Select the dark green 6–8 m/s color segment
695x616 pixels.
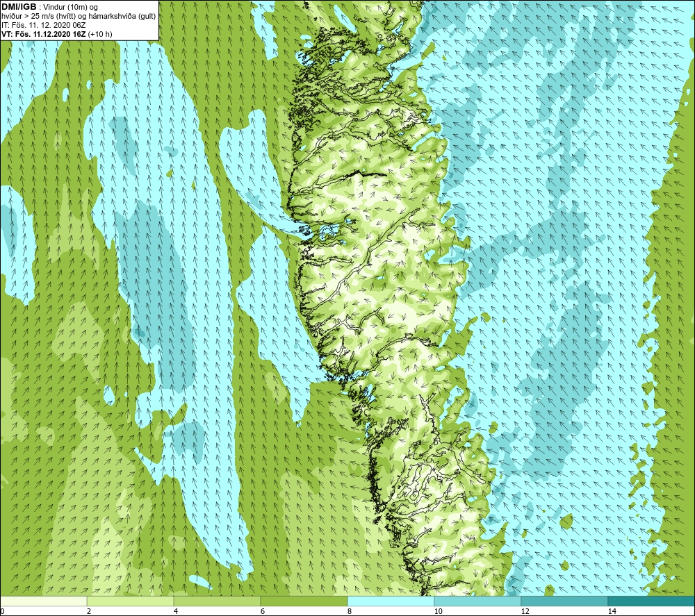[x=304, y=601]
